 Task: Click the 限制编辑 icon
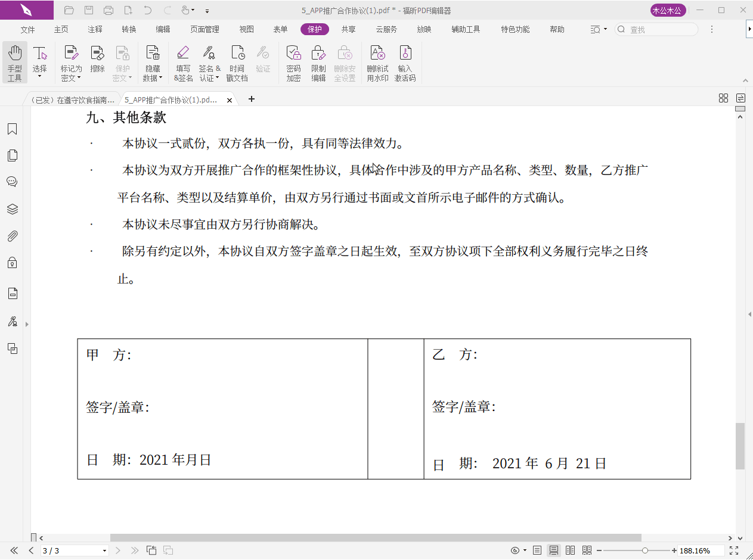point(319,62)
